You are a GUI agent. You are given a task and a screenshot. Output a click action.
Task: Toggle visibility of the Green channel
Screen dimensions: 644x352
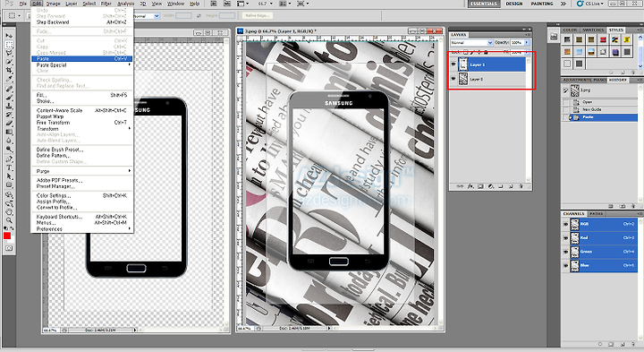tap(565, 252)
